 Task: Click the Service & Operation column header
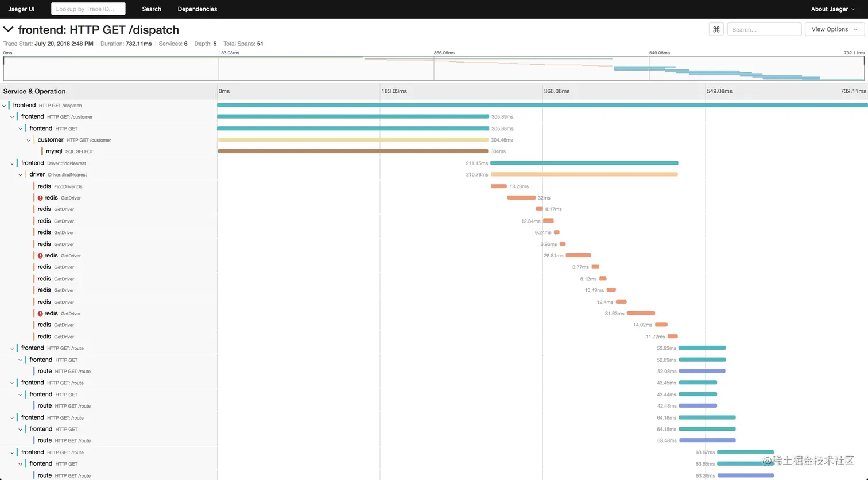point(34,91)
